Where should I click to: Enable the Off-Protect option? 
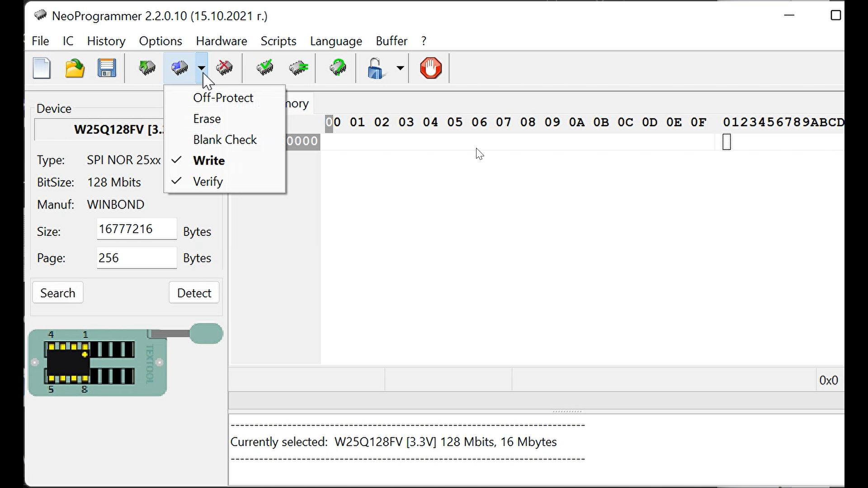point(223,98)
